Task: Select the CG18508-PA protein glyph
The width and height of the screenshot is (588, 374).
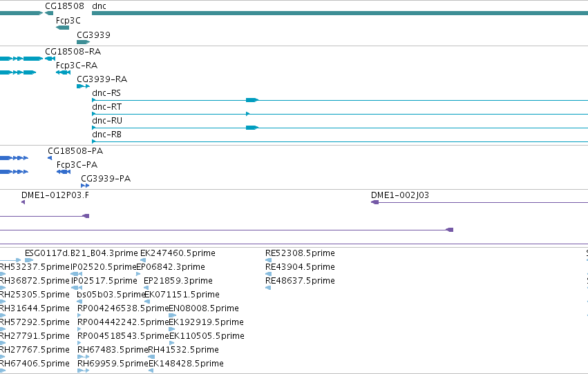Action: (50, 158)
